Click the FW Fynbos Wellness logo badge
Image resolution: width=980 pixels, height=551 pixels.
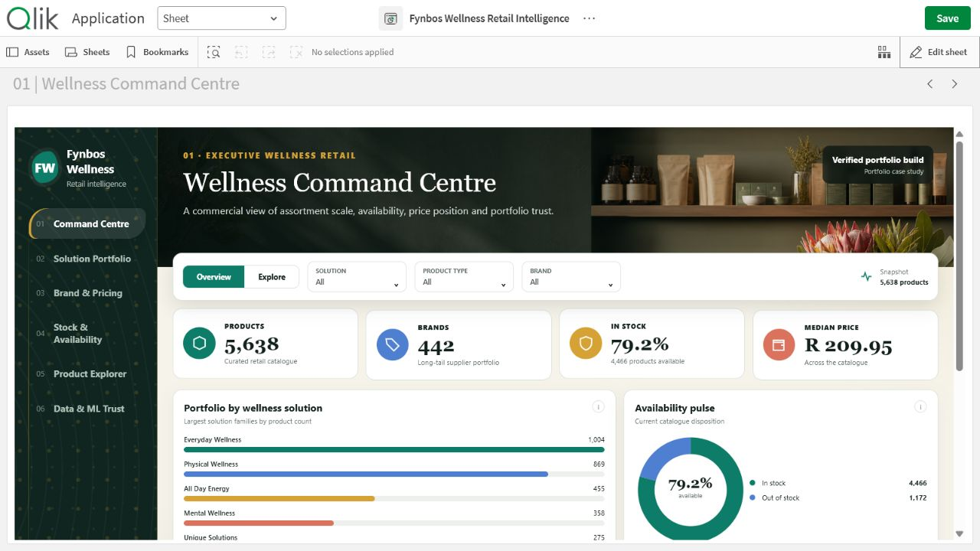click(44, 168)
